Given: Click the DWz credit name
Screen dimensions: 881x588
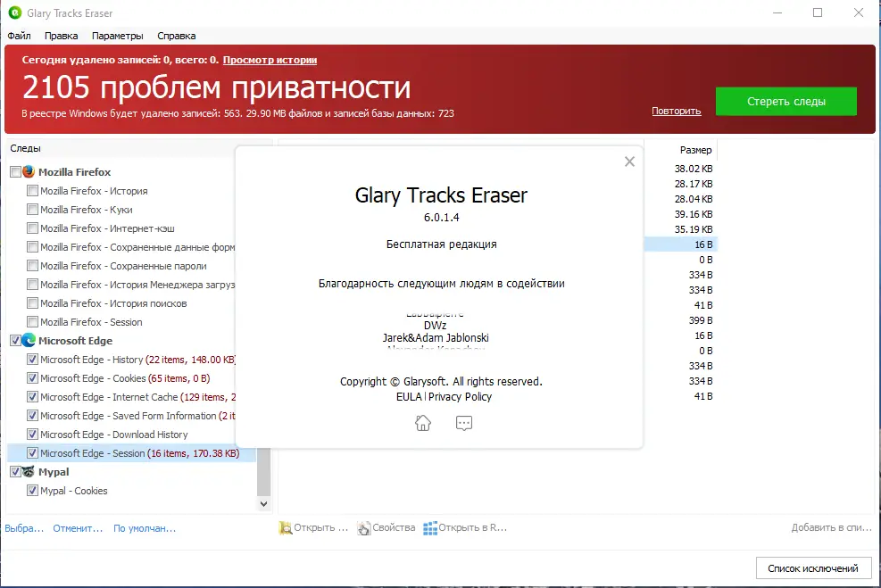Looking at the screenshot, I should click(x=436, y=325).
